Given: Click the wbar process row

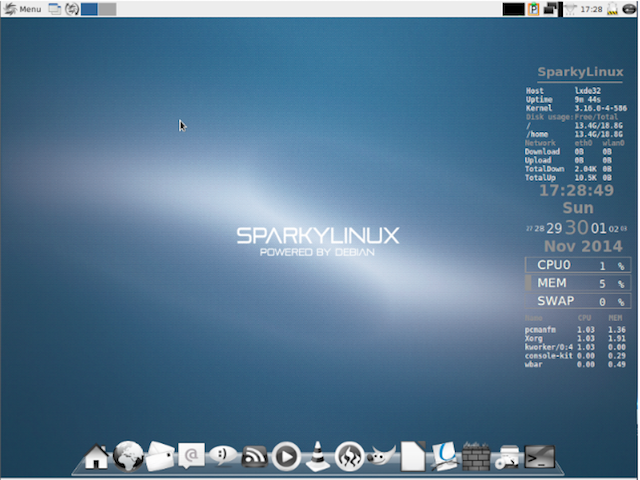Looking at the screenshot, I should pyautogui.click(x=575, y=364).
